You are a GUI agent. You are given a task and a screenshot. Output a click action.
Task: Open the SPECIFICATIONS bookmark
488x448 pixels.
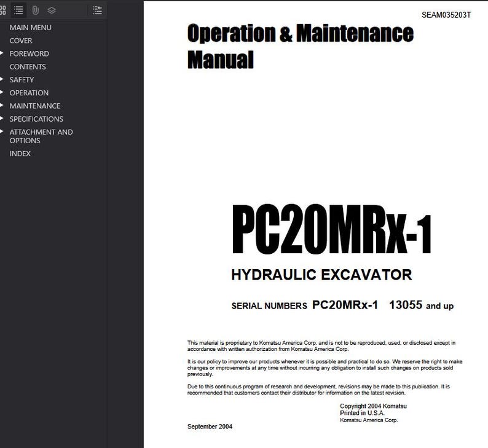[x=36, y=119]
